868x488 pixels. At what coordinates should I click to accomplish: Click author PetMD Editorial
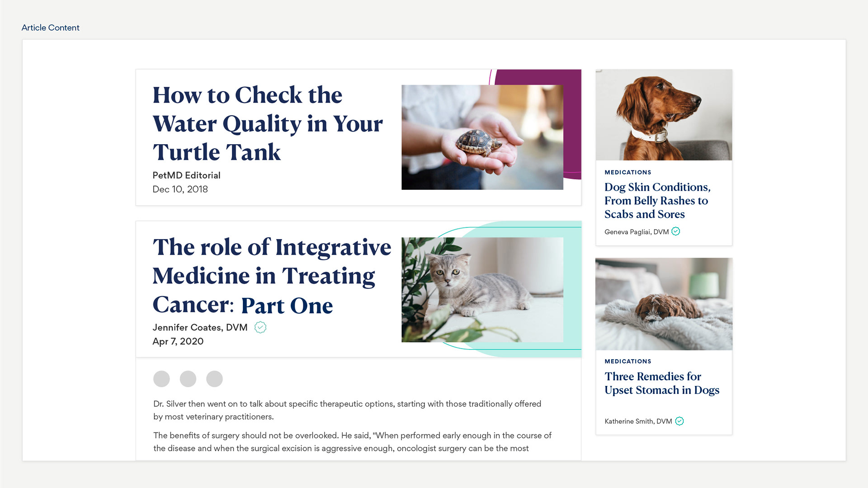(186, 175)
